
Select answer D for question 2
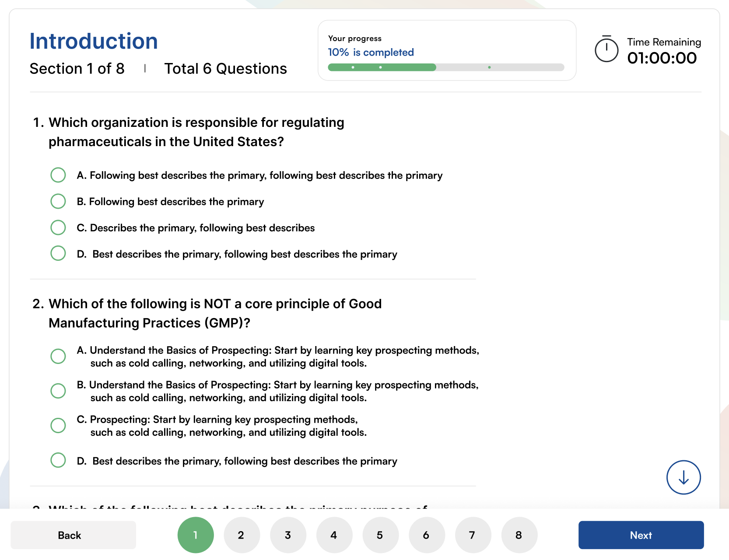[x=58, y=460]
